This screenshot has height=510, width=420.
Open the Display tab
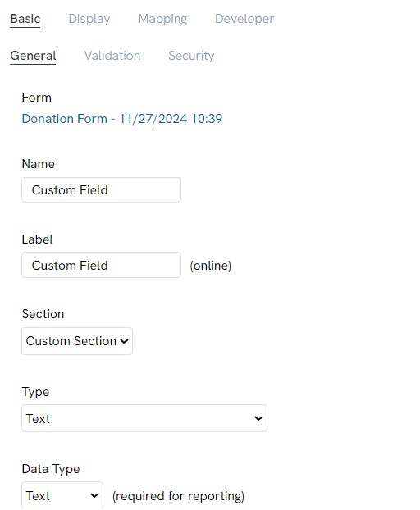pyautogui.click(x=89, y=19)
